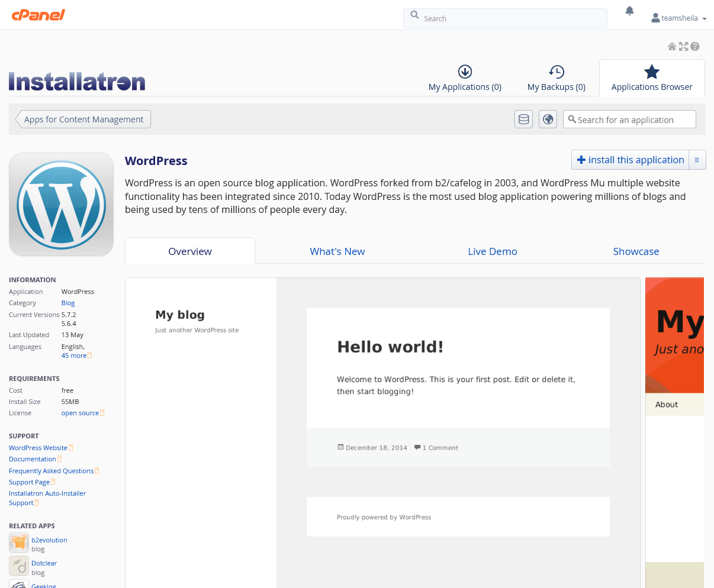Switch to the What's New tab

(337, 251)
